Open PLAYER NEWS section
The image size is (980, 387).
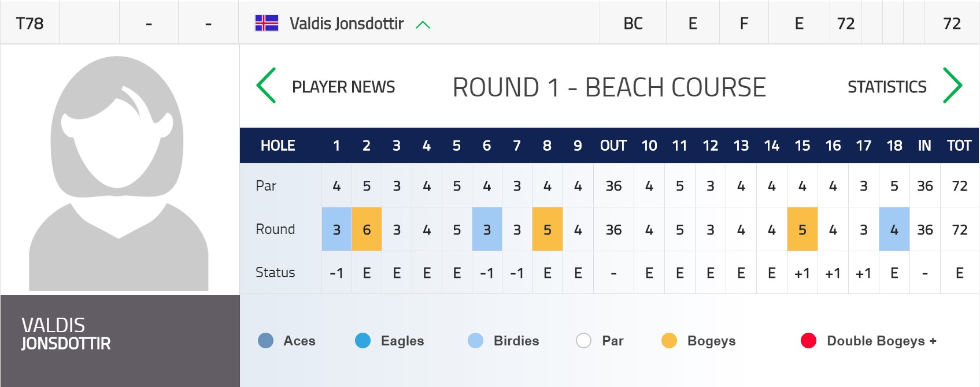343,87
